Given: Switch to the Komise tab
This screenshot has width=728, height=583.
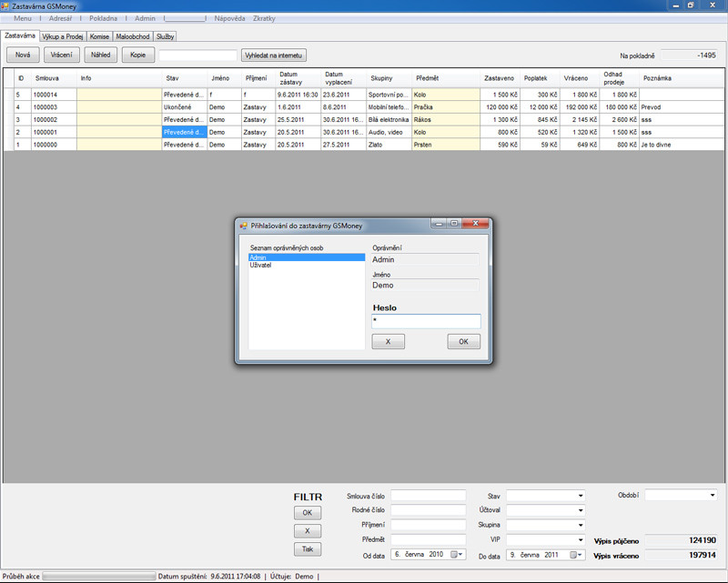Looking at the screenshot, I should (x=99, y=36).
